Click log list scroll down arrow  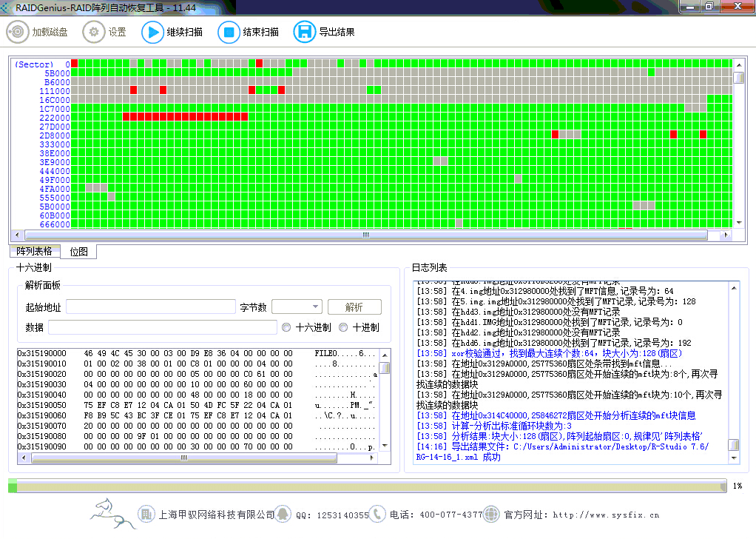[734, 458]
